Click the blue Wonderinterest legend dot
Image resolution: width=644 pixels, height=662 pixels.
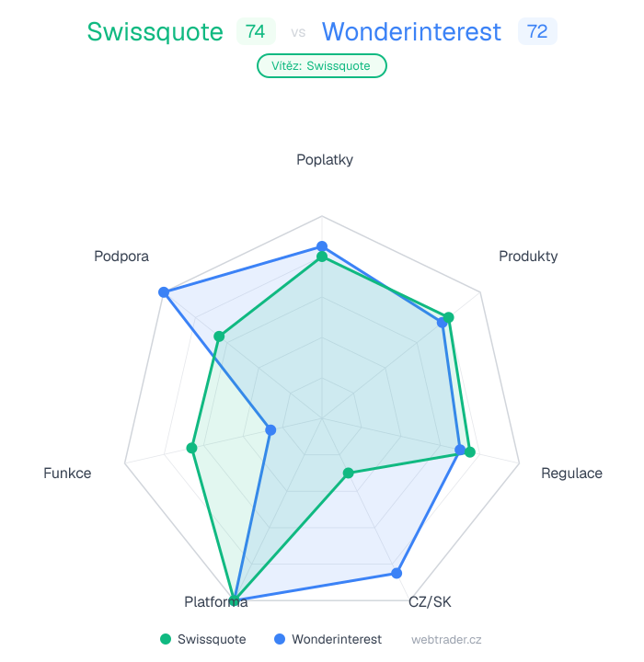coord(280,639)
